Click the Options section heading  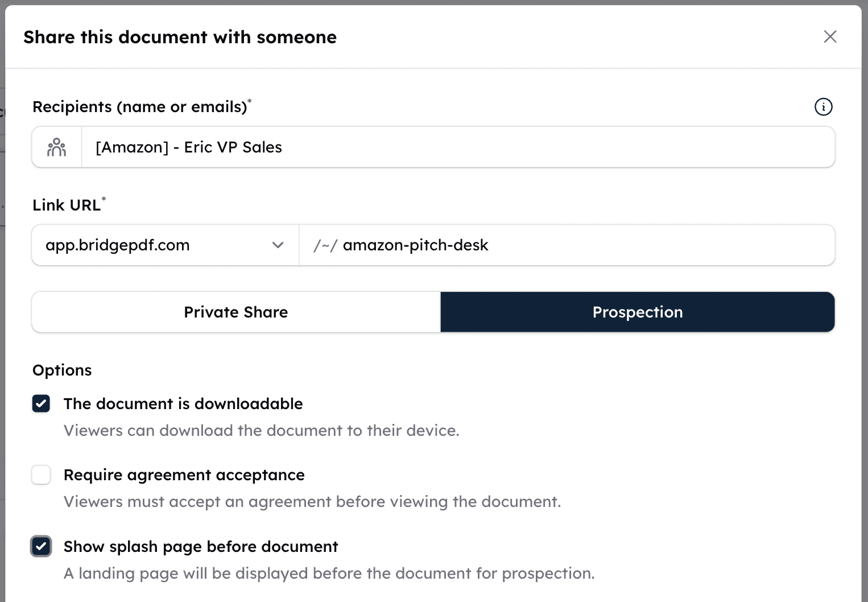point(62,370)
